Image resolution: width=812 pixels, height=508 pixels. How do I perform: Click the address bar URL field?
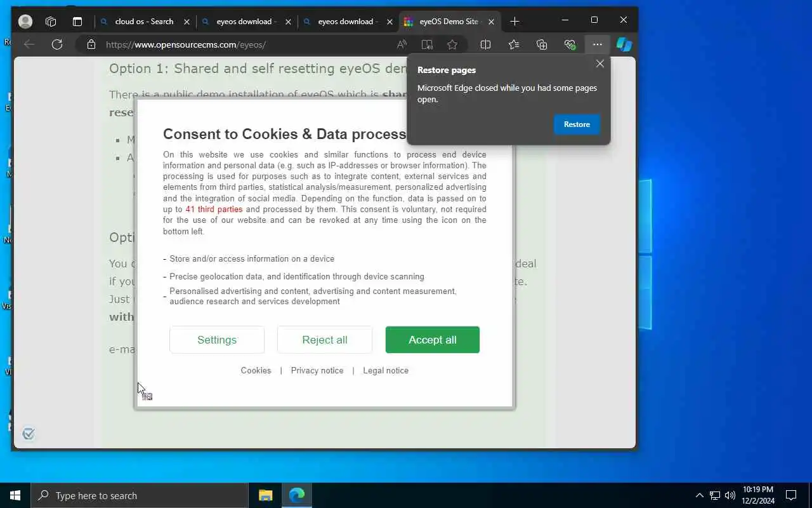247,44
